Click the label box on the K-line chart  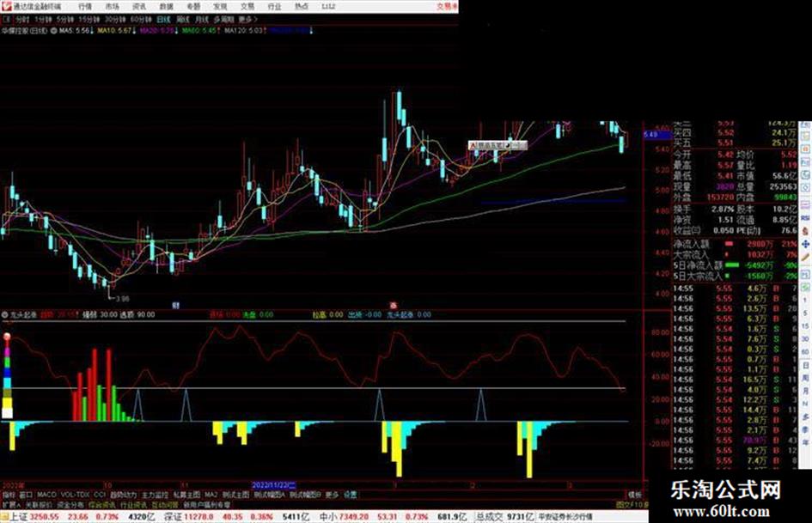(498, 145)
